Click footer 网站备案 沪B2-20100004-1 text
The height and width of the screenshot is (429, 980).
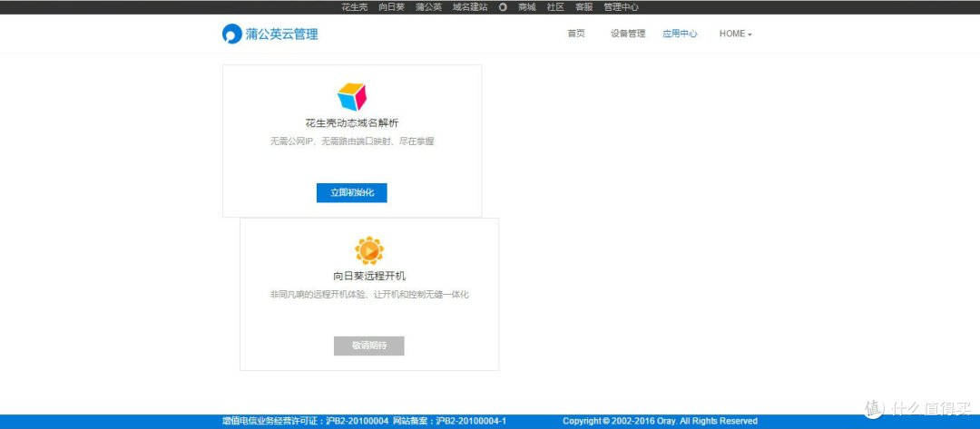(450, 422)
